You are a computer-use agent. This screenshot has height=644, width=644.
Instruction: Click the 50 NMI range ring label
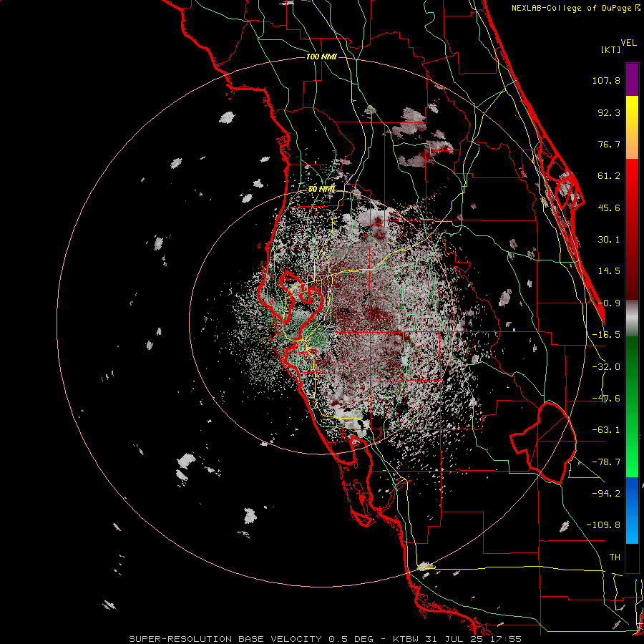point(321,190)
